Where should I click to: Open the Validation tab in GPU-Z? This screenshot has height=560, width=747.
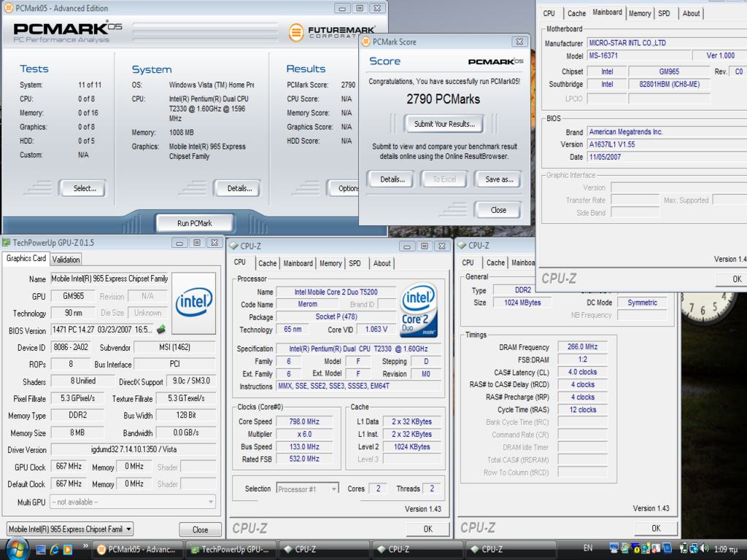[x=66, y=260]
